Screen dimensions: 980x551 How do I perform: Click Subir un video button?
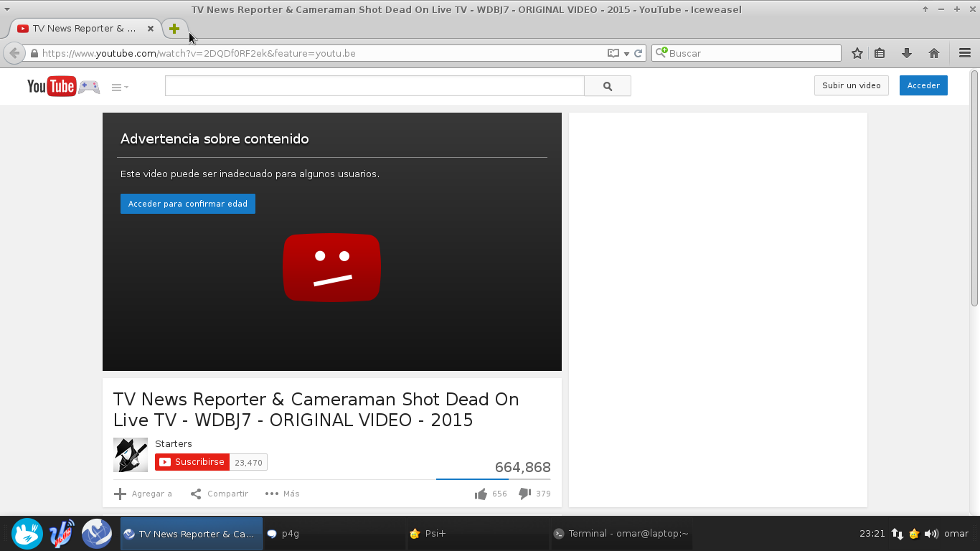click(x=852, y=85)
